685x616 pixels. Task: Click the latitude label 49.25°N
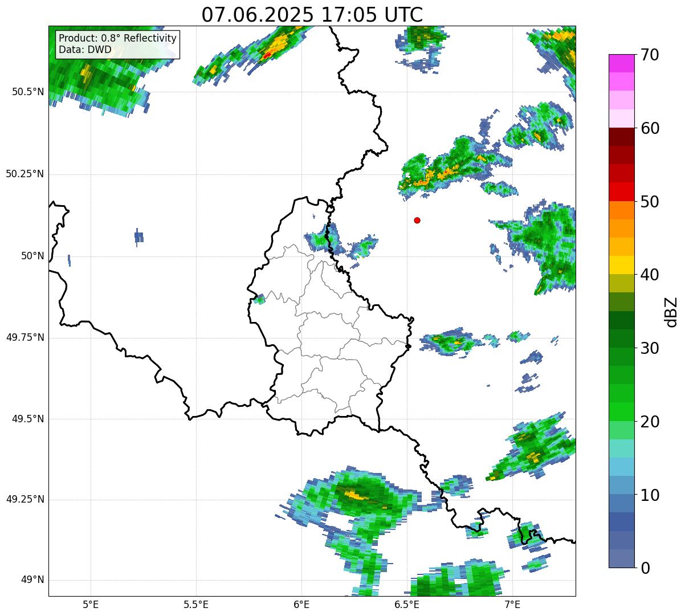25,499
